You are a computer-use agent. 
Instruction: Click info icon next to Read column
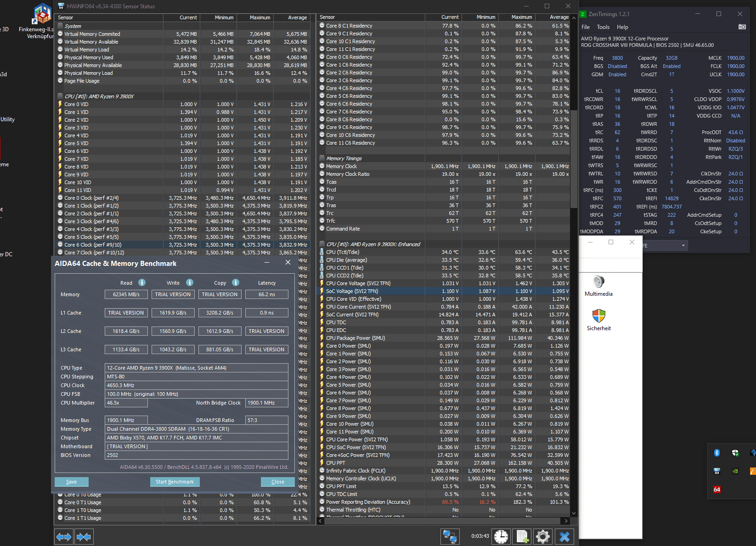coord(142,282)
